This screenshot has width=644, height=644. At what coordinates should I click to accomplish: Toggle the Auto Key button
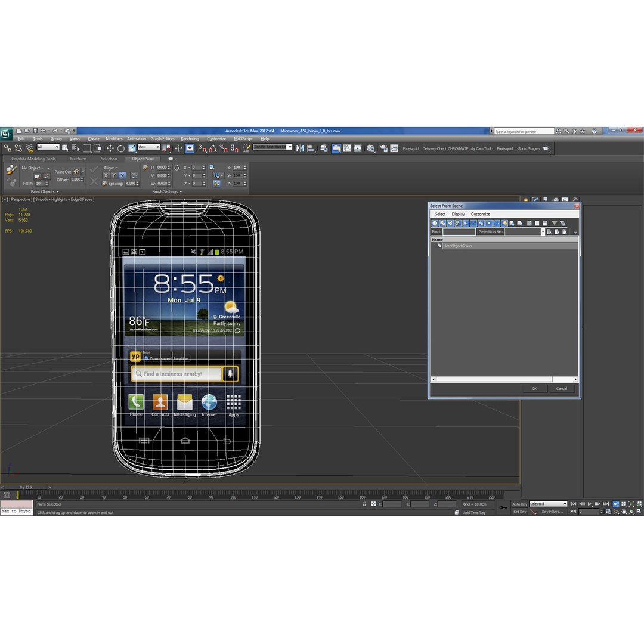coord(519,504)
